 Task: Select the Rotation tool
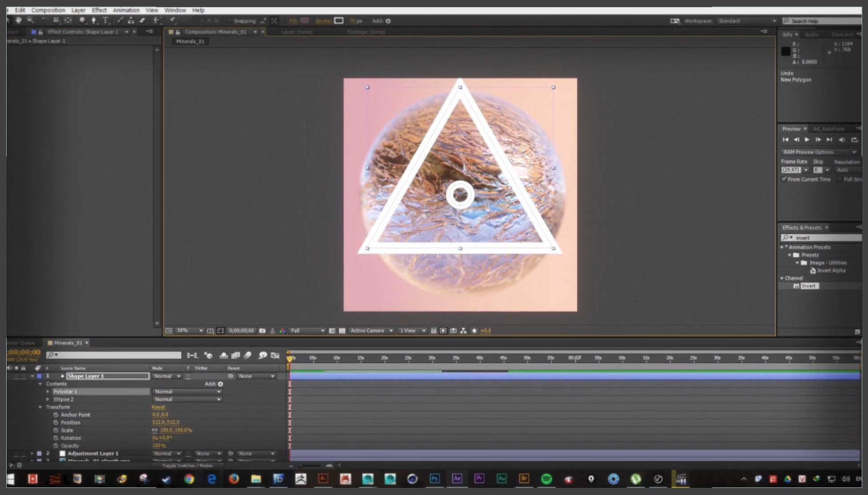45,20
